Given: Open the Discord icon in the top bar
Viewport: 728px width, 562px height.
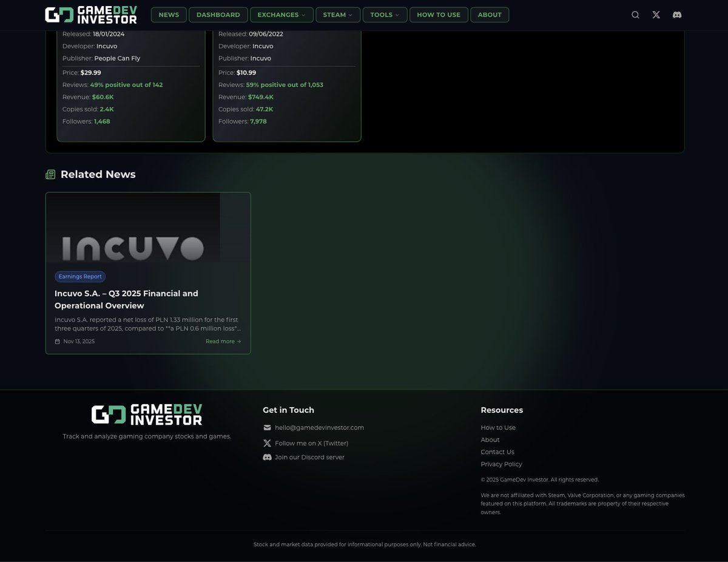Looking at the screenshot, I should coord(676,15).
